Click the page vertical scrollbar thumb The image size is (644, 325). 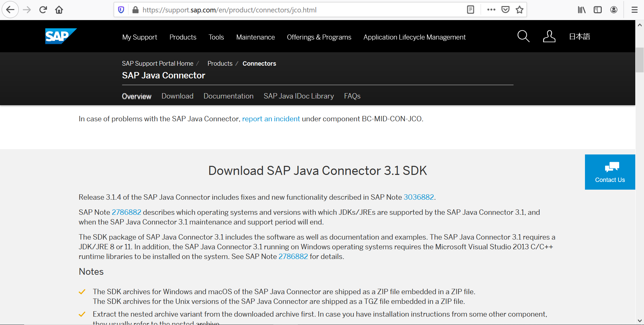[640, 60]
